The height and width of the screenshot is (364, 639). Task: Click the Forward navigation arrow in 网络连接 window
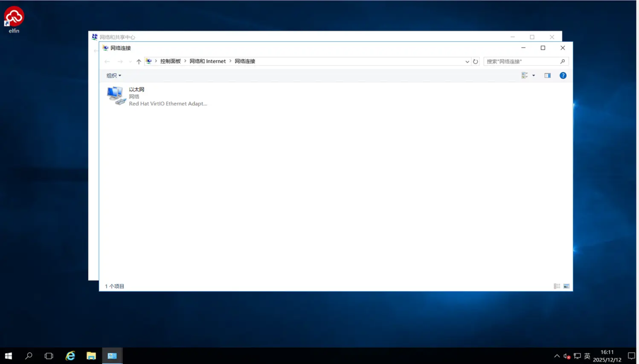click(x=120, y=61)
